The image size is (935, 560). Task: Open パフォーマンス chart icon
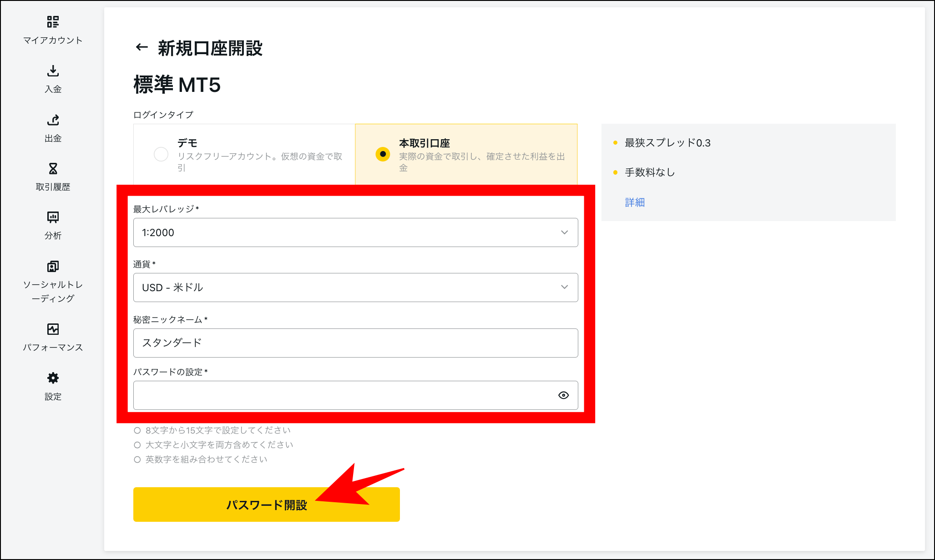(53, 329)
